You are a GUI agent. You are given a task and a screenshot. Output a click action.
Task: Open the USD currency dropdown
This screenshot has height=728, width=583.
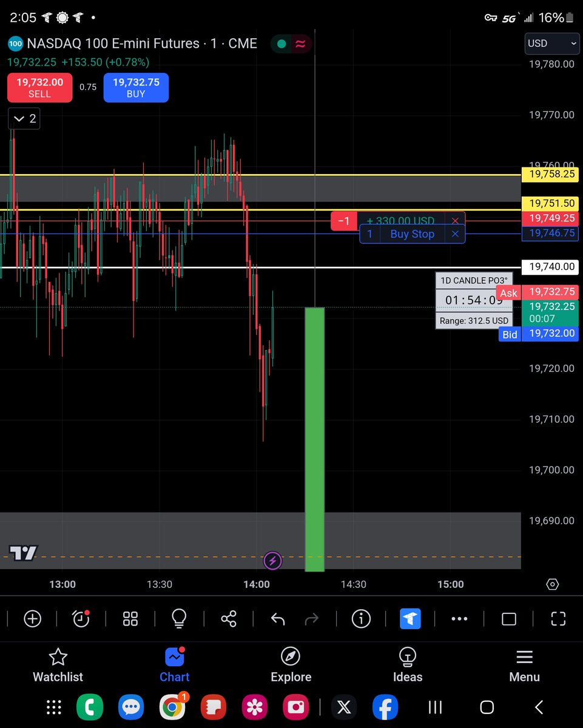pyautogui.click(x=551, y=44)
